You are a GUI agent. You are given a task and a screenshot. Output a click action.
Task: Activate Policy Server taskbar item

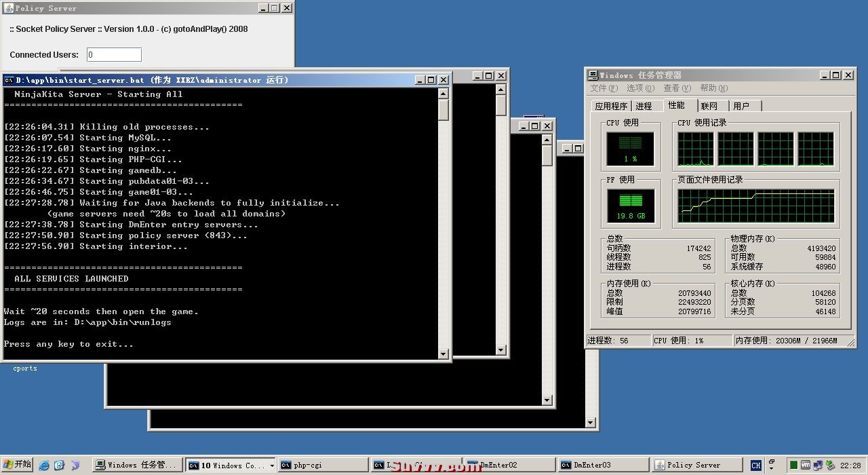coord(696,465)
